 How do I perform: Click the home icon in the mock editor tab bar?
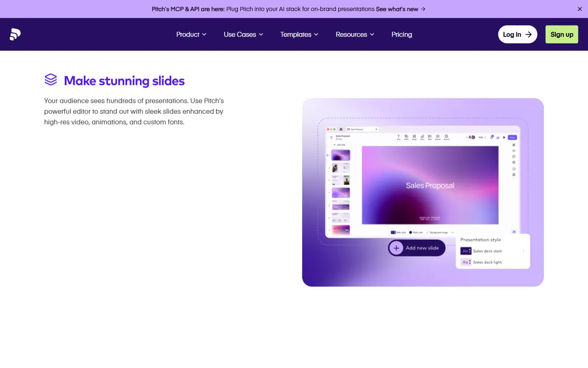coord(341,129)
